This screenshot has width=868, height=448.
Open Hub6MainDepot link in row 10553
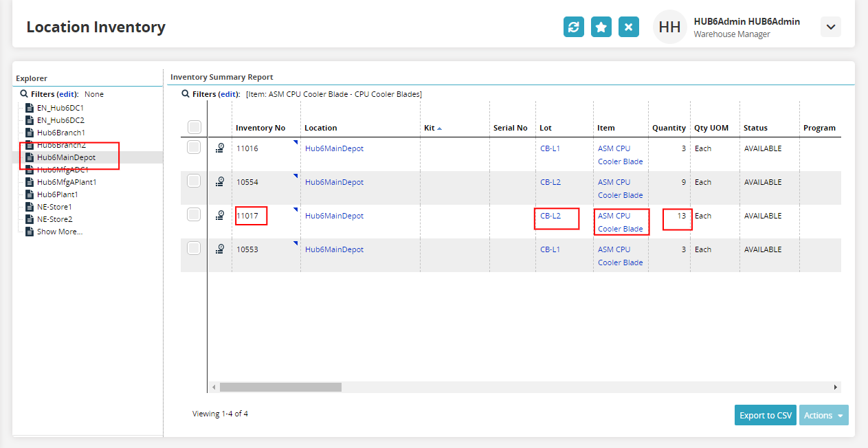334,249
